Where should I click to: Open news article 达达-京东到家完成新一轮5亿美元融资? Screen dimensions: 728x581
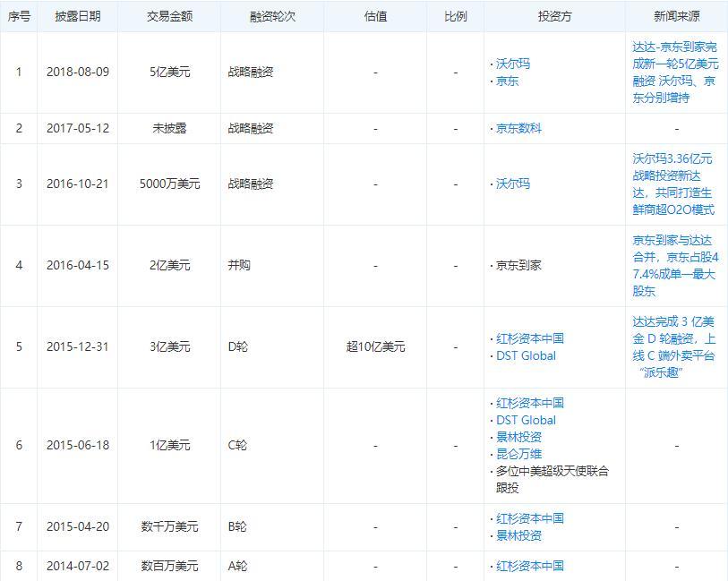coord(675,73)
